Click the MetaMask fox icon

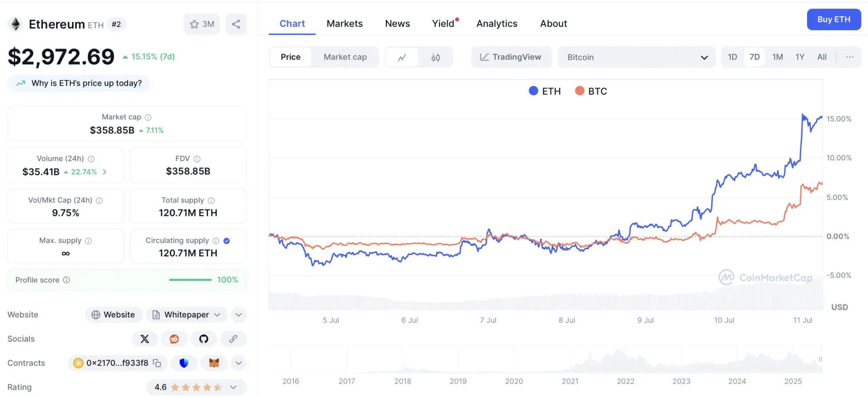coord(214,363)
